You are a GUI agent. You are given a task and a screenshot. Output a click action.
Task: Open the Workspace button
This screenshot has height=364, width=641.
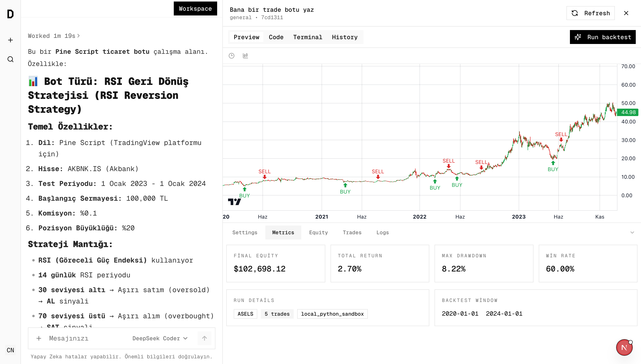click(x=195, y=9)
